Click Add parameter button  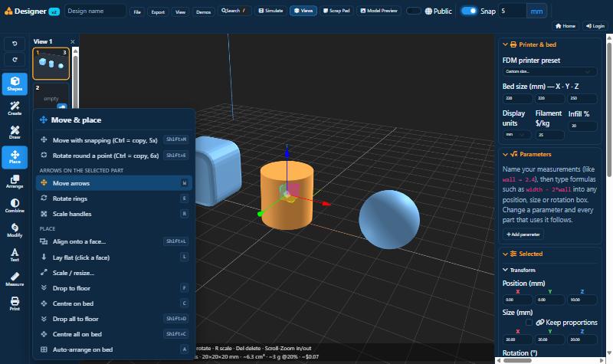pyautogui.click(x=523, y=234)
